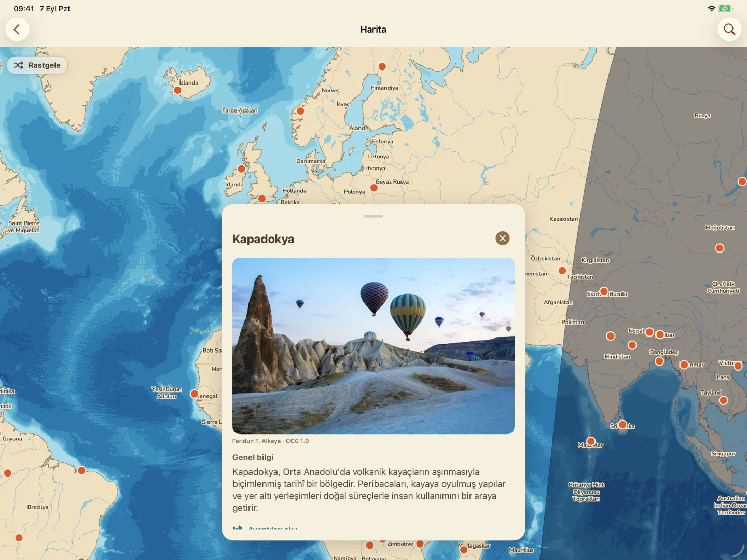Select the Moğolistan map pin
This screenshot has width=747, height=560.
coord(720,248)
